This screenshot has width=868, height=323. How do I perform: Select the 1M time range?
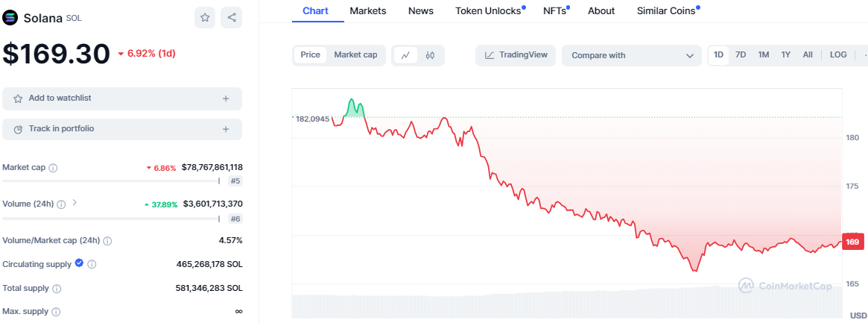tap(764, 55)
